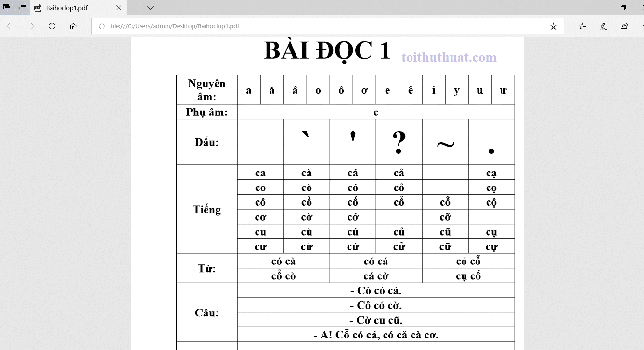Click the syllable 'ca' cell
The width and height of the screenshot is (644, 350).
click(x=260, y=173)
